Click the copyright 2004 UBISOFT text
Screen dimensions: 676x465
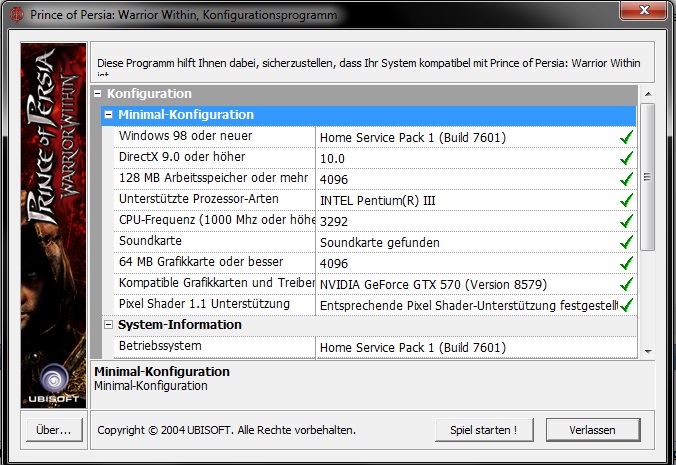coord(226,430)
